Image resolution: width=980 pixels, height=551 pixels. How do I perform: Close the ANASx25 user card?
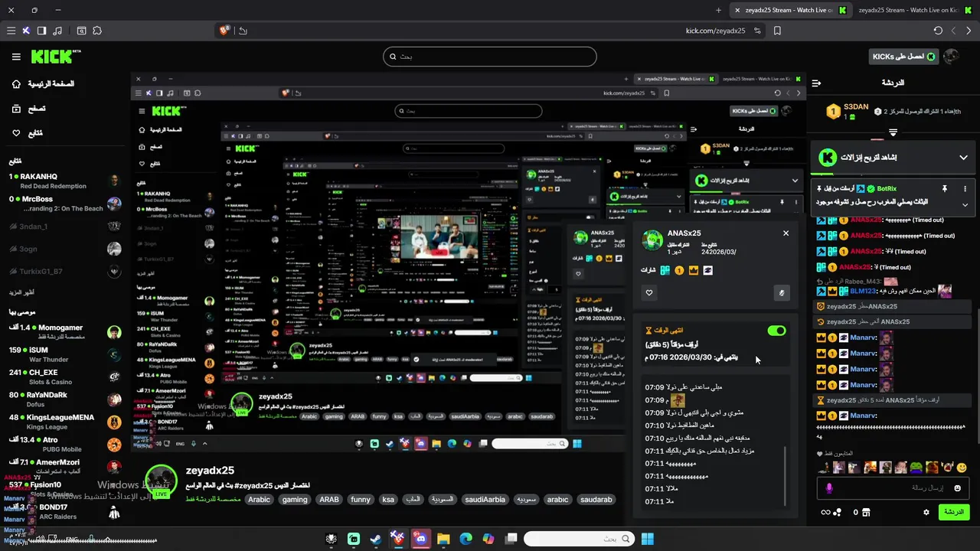(x=786, y=233)
